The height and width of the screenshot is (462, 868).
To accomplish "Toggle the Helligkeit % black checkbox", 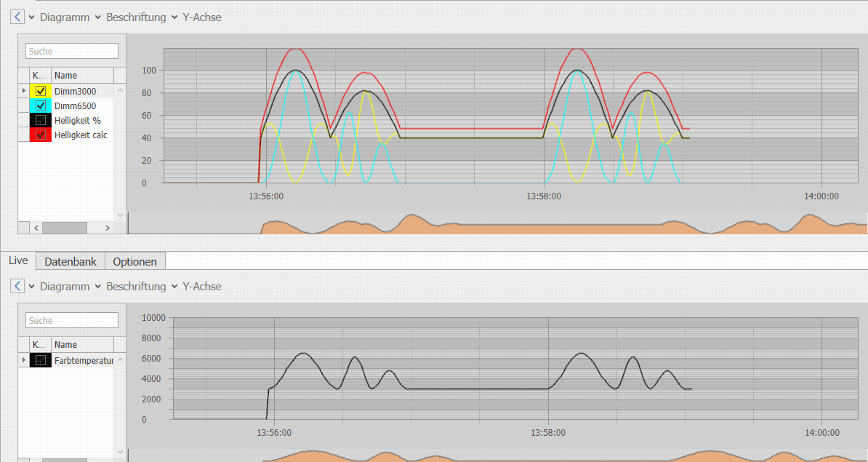I will point(41,120).
